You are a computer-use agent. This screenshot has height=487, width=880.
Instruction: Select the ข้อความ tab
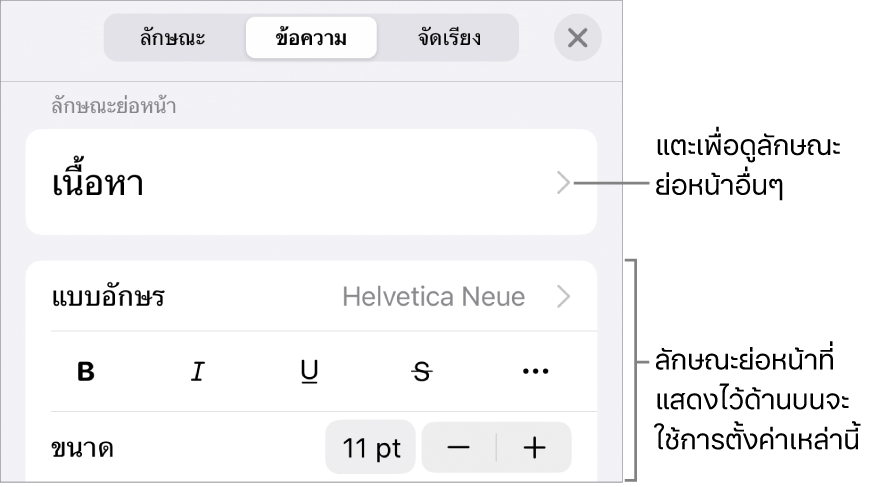(311, 38)
